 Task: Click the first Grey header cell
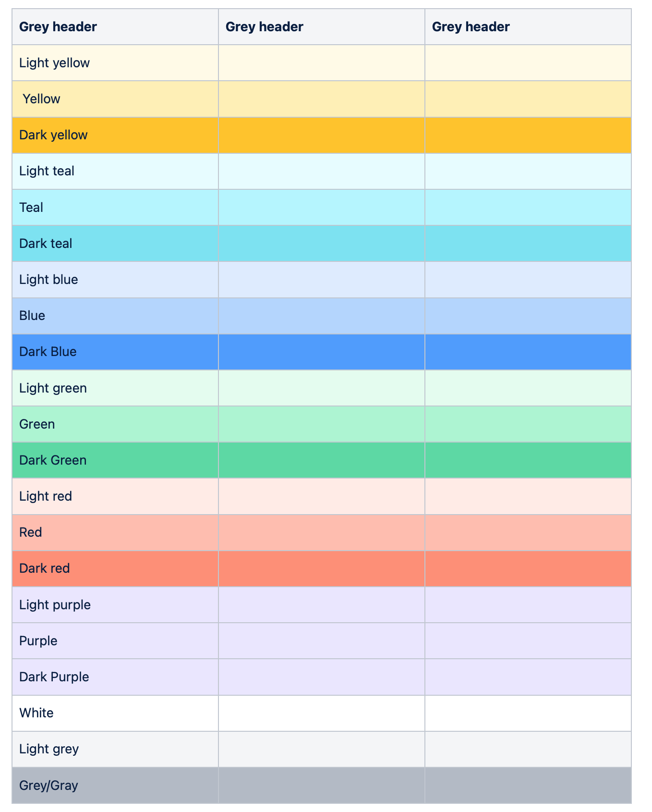point(115,27)
